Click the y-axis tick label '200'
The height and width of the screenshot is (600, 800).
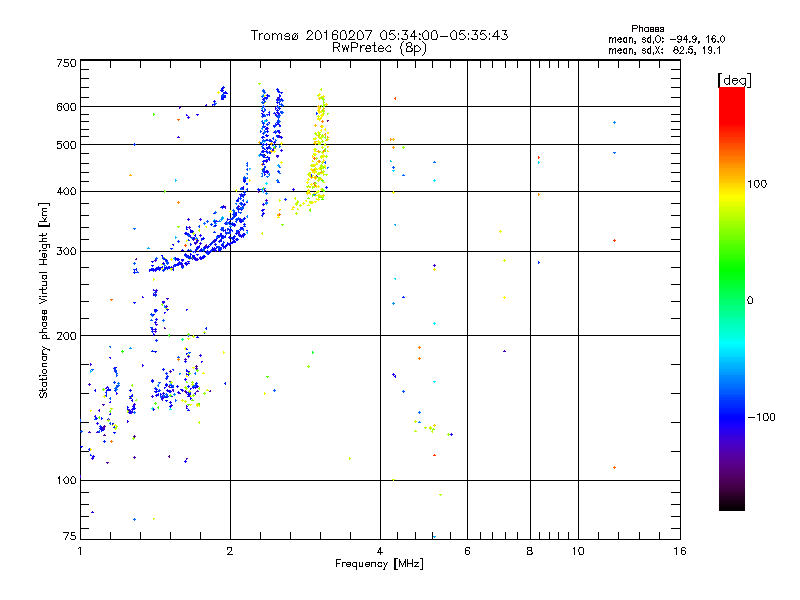tap(66, 336)
